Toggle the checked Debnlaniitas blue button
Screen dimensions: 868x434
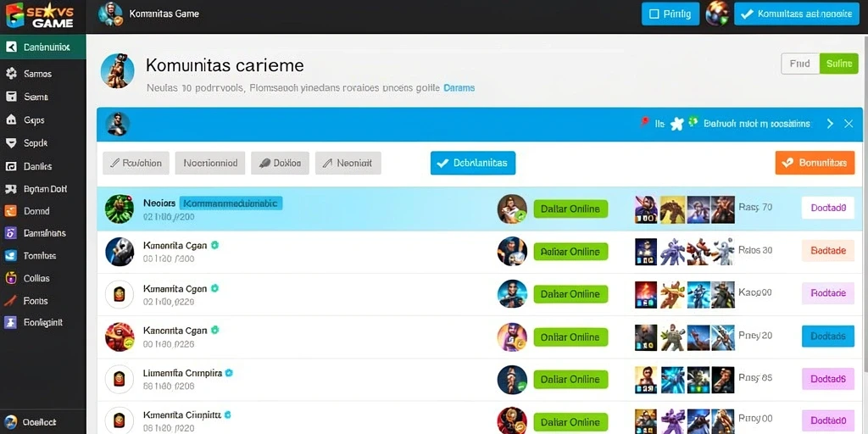click(x=473, y=163)
